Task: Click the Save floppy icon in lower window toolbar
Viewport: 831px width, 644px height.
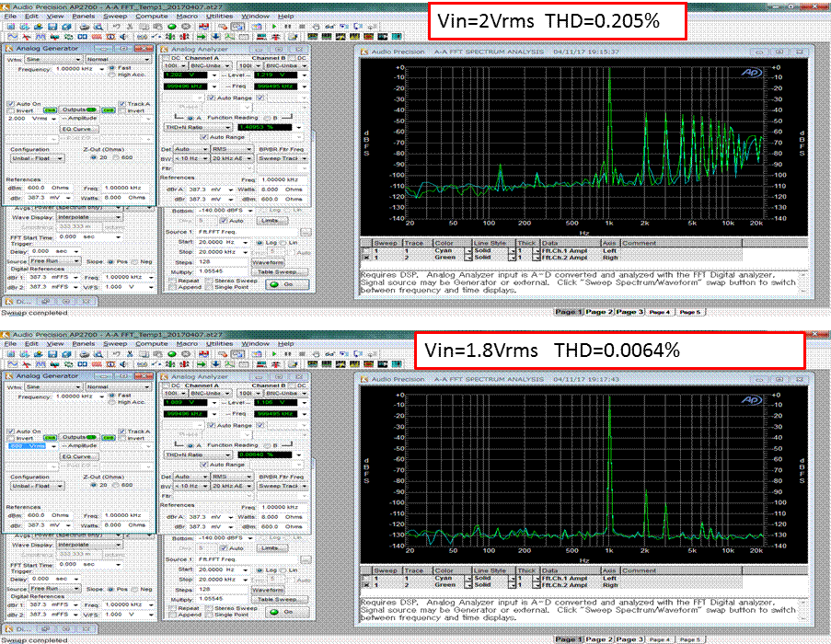Action: tap(52, 354)
